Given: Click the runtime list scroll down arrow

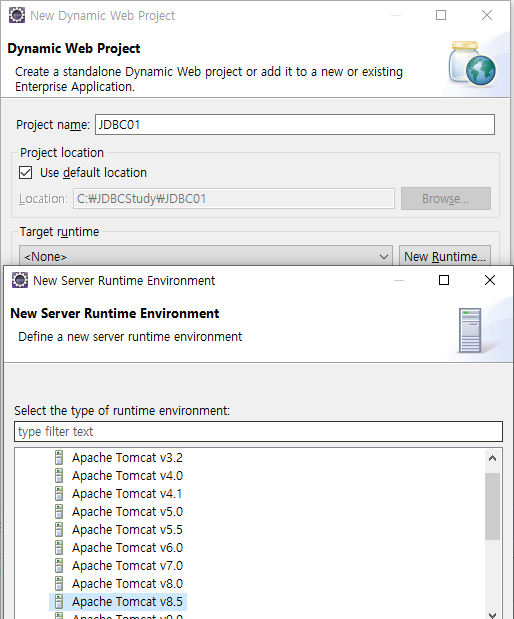Looking at the screenshot, I should 492,615.
